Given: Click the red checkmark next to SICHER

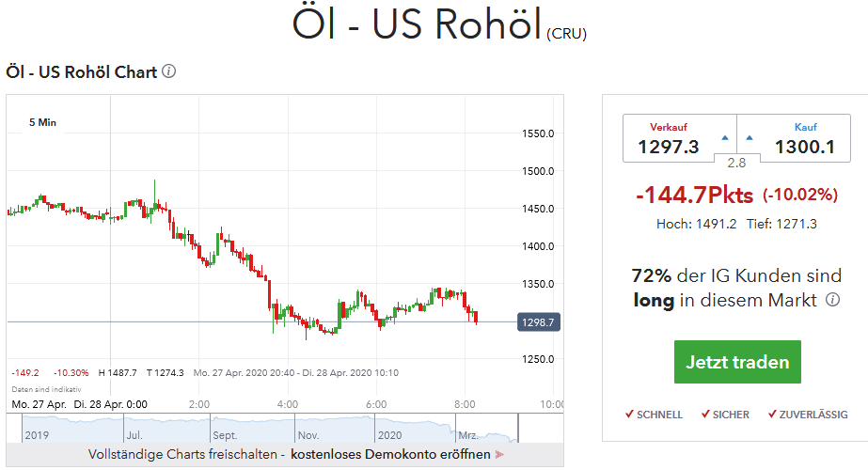Looking at the screenshot, I should (x=704, y=414).
